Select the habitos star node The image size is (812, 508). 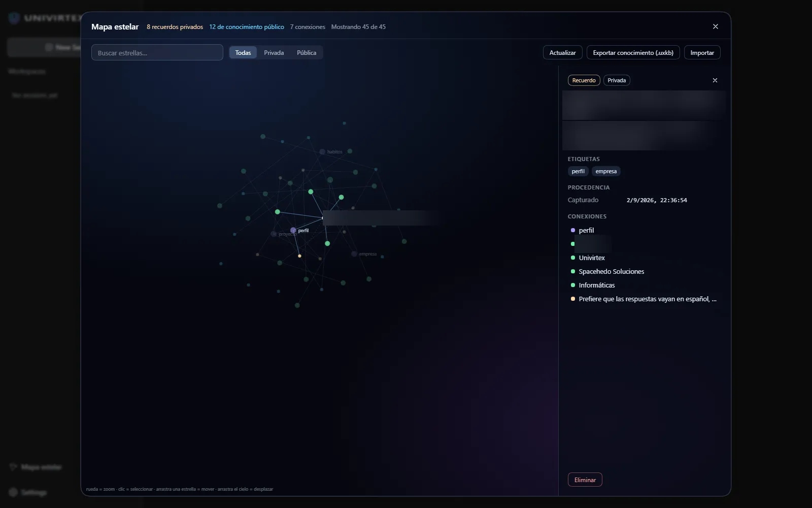(322, 152)
